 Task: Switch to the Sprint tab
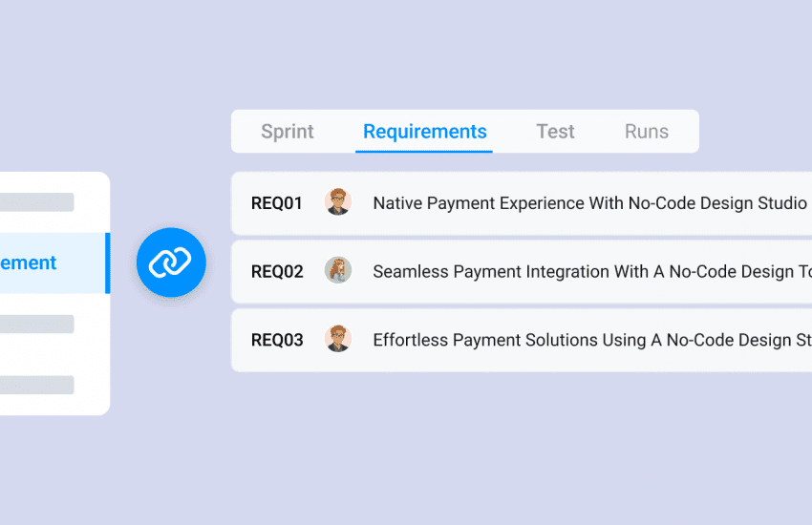coord(288,132)
